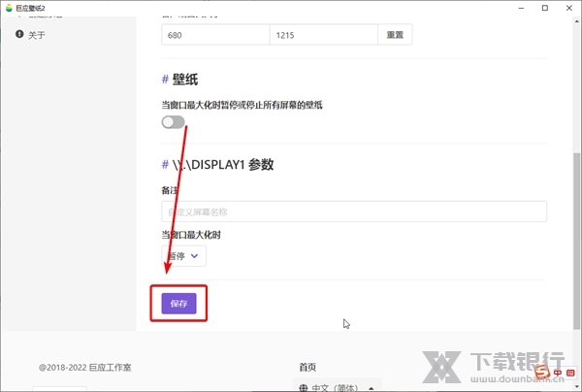Toggle the 中 Chinese input mode indicator

558,373
